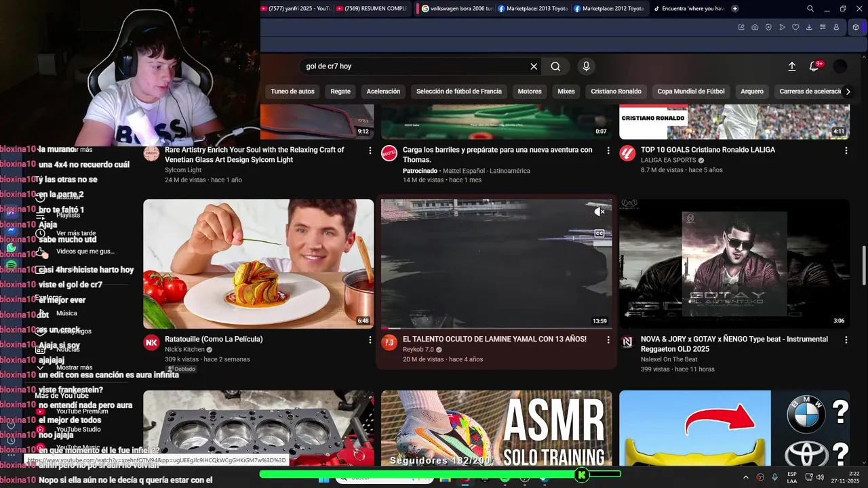
Task: Open 'TOP 10 GOALS Cristiano Ronaldo LALIGA' title
Action: tap(708, 150)
